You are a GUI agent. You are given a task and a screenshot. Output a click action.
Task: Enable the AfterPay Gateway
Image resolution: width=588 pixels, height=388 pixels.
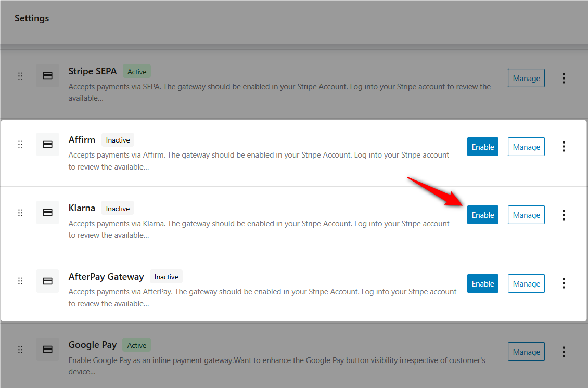tap(482, 283)
